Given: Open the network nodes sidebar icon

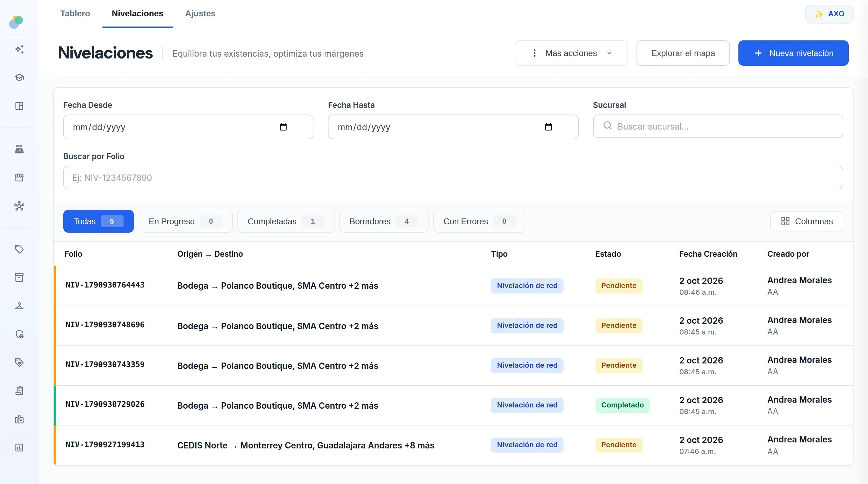Looking at the screenshot, I should 19,206.
